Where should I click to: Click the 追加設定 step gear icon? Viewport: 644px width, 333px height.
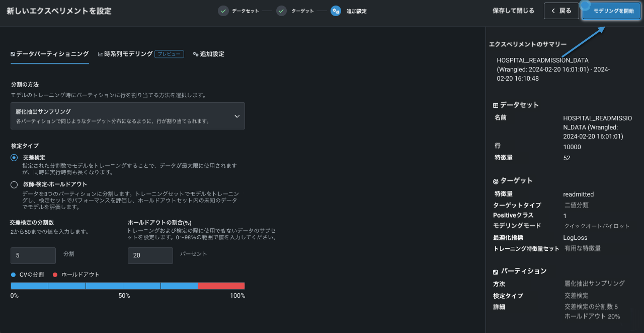pyautogui.click(x=336, y=11)
